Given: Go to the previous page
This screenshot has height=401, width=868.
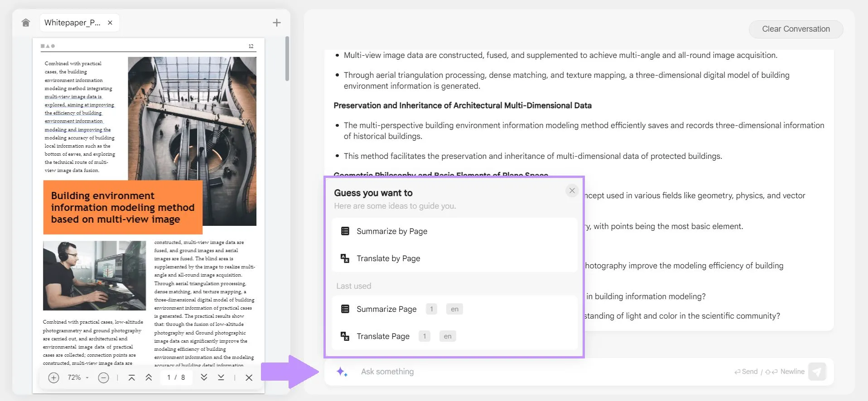Looking at the screenshot, I should click(x=149, y=377).
